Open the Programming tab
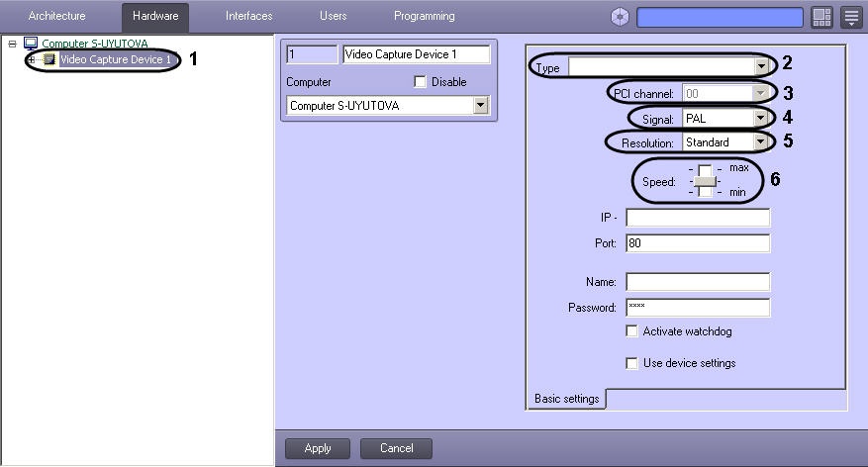This screenshot has height=467, width=868. point(425,16)
